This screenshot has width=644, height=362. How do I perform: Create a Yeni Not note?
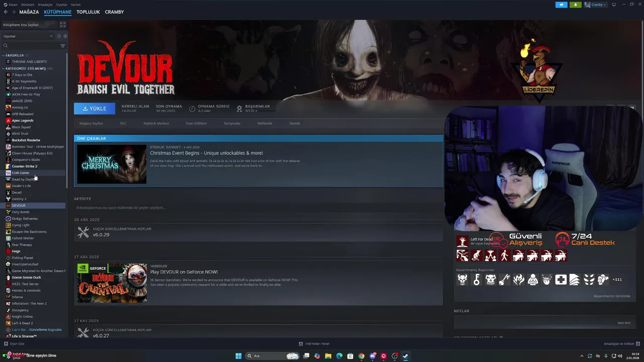coord(624,323)
